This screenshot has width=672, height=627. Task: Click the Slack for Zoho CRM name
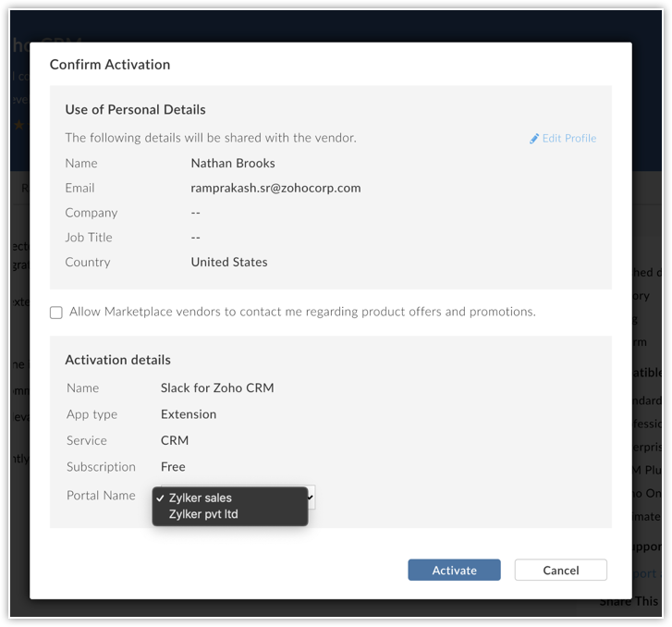coord(217,387)
